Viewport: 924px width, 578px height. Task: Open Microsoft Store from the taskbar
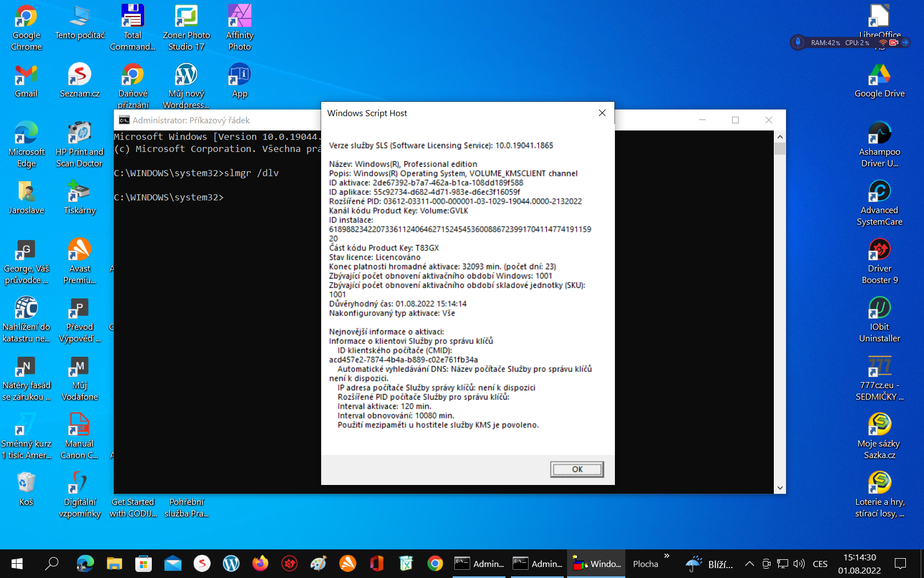click(143, 564)
